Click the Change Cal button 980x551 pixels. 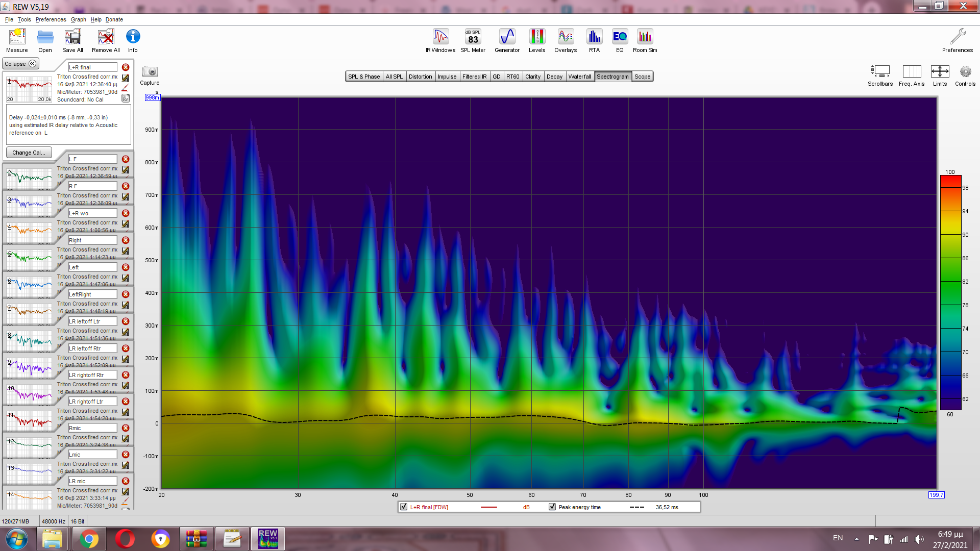click(x=29, y=153)
